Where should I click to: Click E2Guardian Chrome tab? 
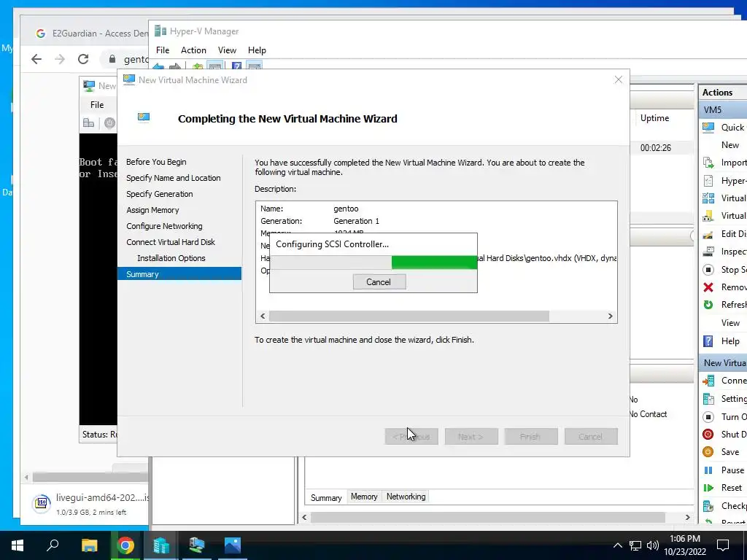[90, 34]
